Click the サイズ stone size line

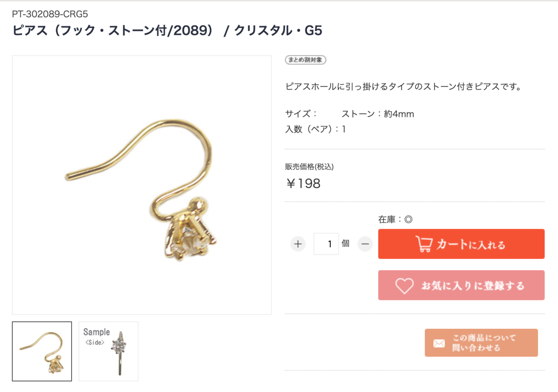click(x=350, y=114)
